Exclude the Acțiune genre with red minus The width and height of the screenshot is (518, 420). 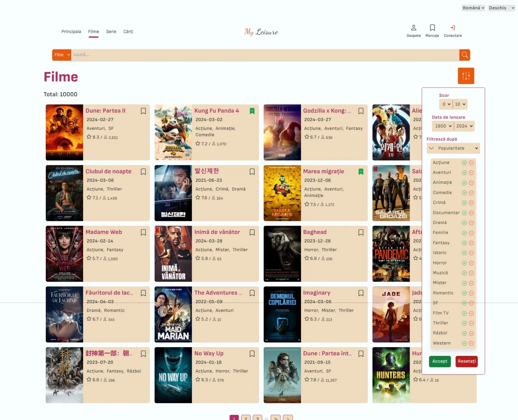coord(471,163)
